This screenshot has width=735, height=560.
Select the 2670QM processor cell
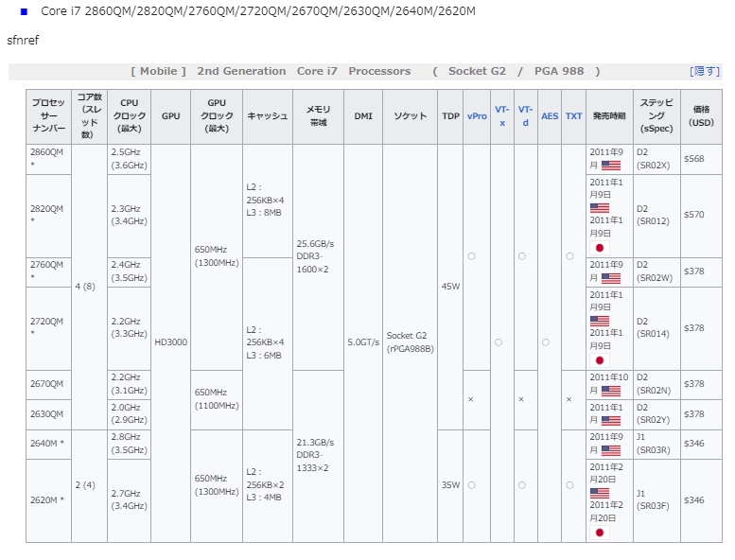pyautogui.click(x=49, y=385)
